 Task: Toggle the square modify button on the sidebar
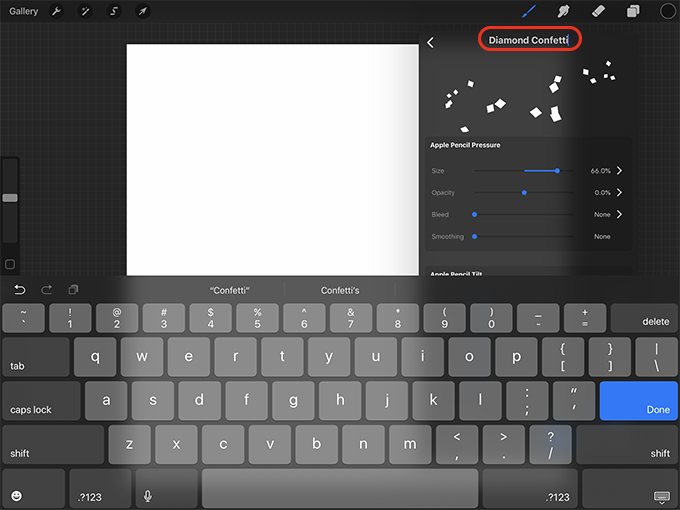pos(10,264)
